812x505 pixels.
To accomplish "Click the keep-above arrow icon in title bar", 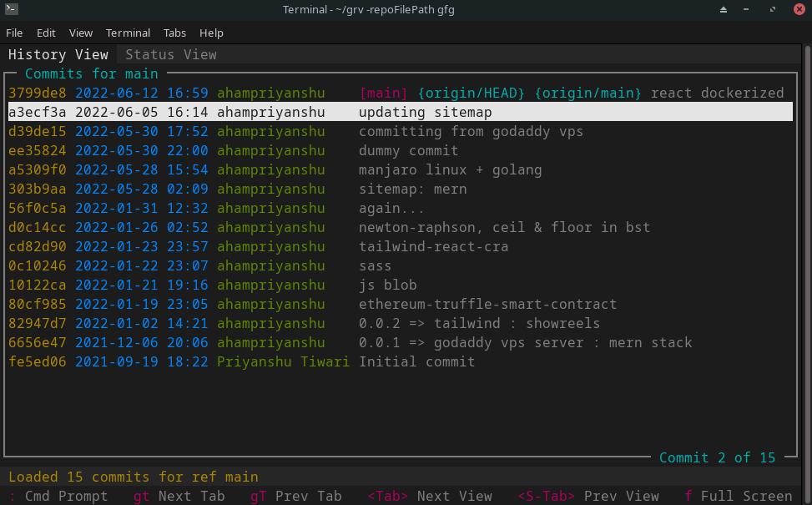I will [x=724, y=9].
